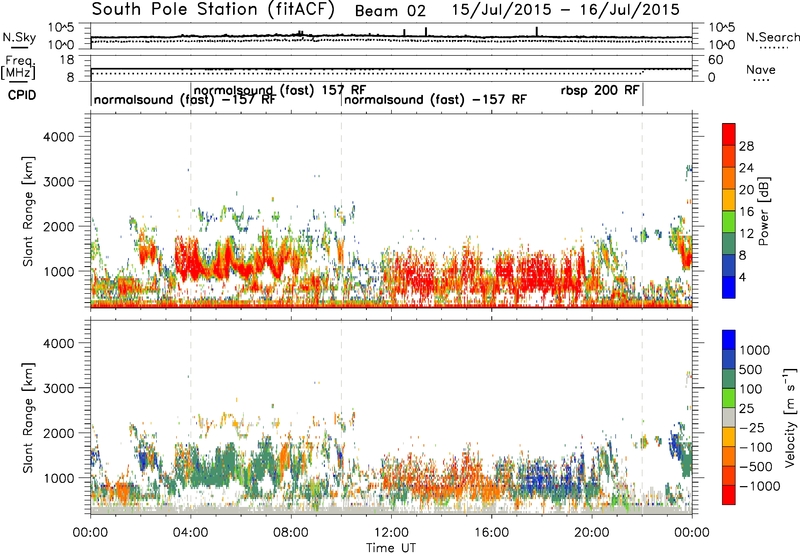
Task: Click the "12:00" time axis label
Action: tap(391, 533)
